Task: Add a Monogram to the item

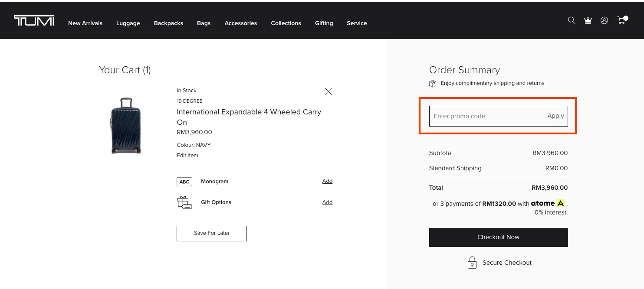Action: 327,181
